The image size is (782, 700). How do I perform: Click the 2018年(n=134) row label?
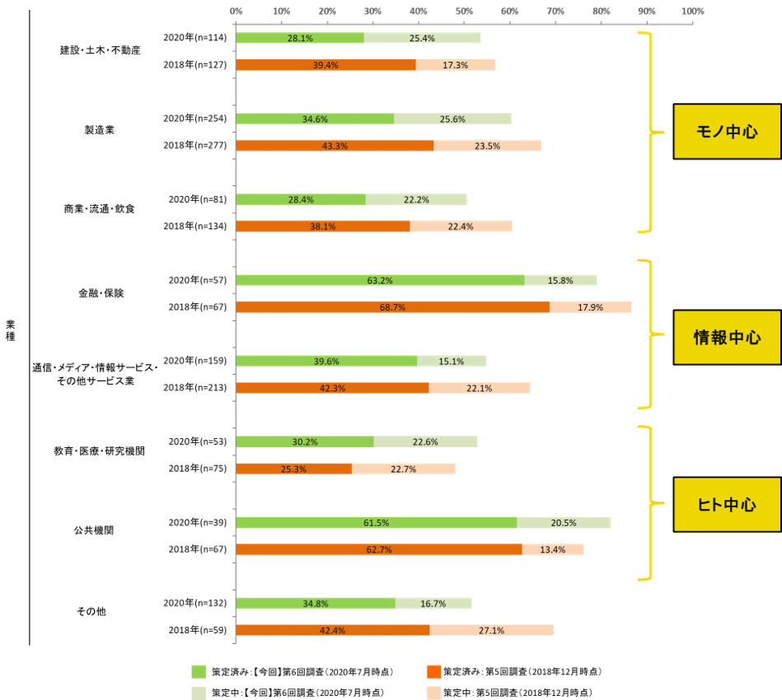tap(195, 226)
